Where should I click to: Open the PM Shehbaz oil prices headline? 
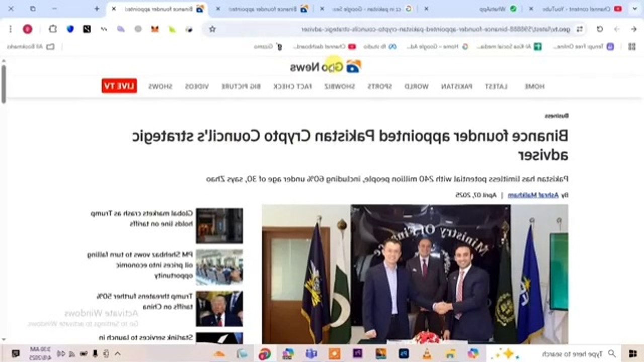[x=140, y=265]
